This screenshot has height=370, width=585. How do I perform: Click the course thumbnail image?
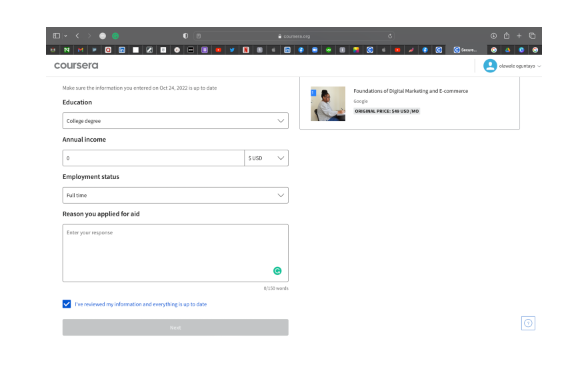tap(328, 104)
